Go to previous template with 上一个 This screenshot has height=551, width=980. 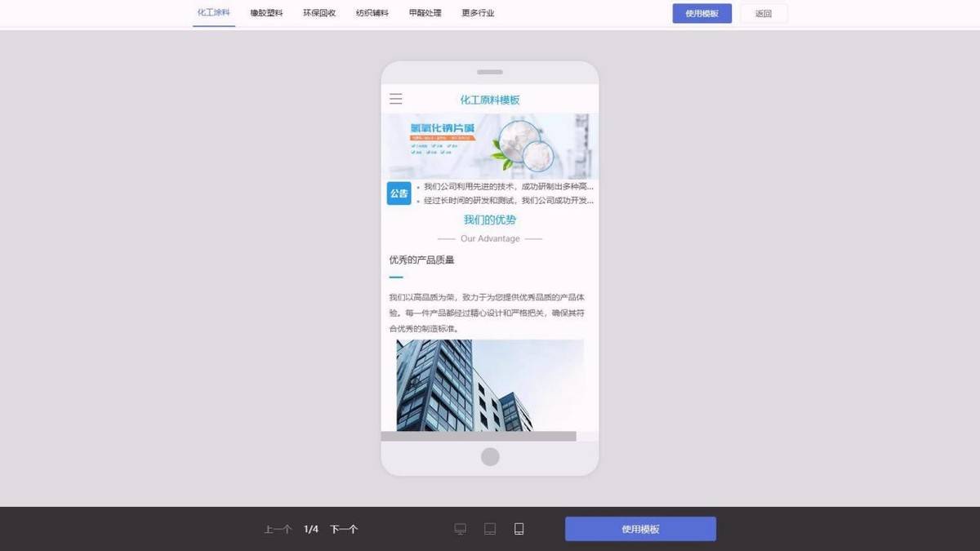pyautogui.click(x=278, y=529)
